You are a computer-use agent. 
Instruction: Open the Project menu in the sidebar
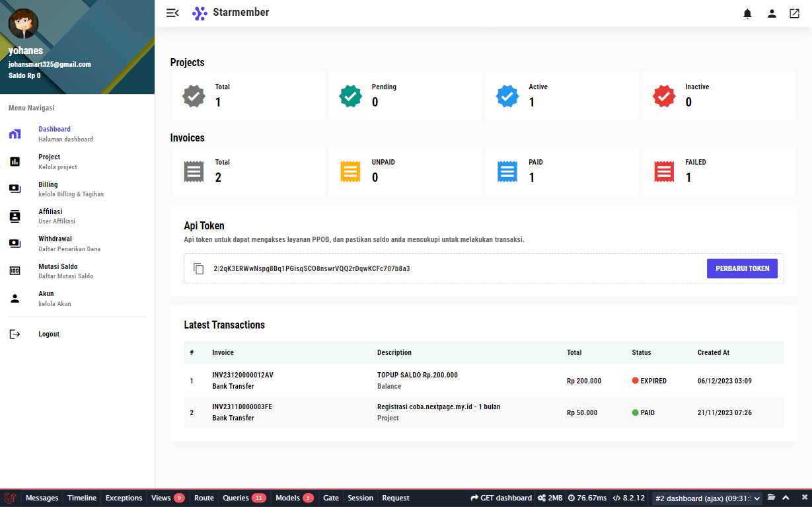tap(49, 161)
